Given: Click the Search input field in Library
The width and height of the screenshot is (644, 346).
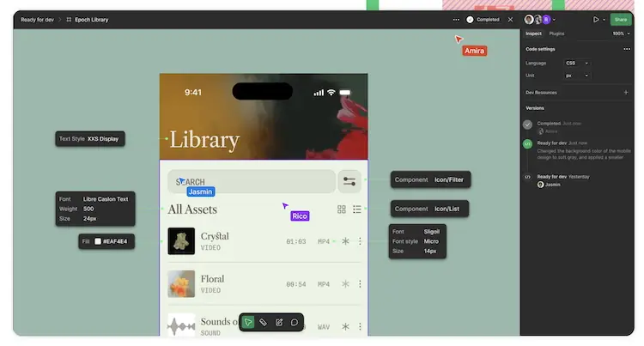Looking at the screenshot, I should click(251, 181).
